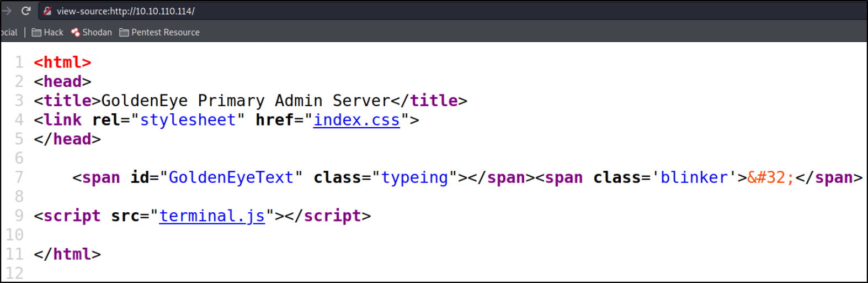Image resolution: width=868 pixels, height=283 pixels.
Task: Select line number 9 in the gutter
Action: [19, 216]
